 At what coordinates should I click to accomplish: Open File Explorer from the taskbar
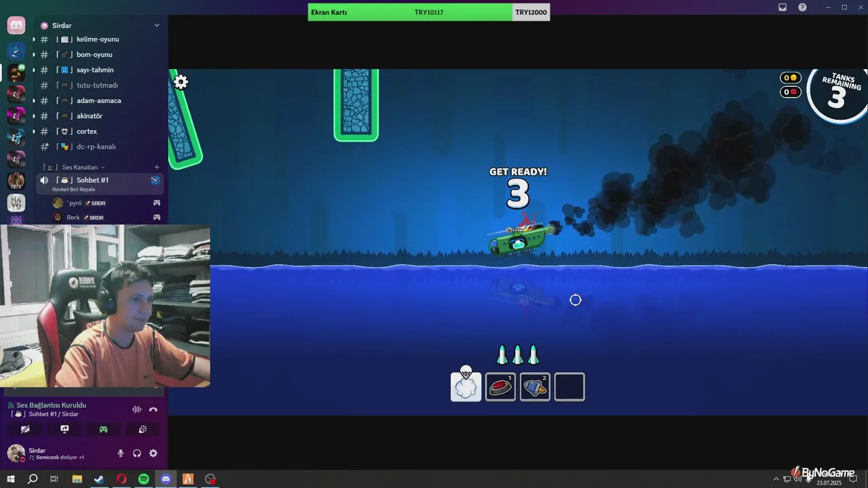click(77, 479)
